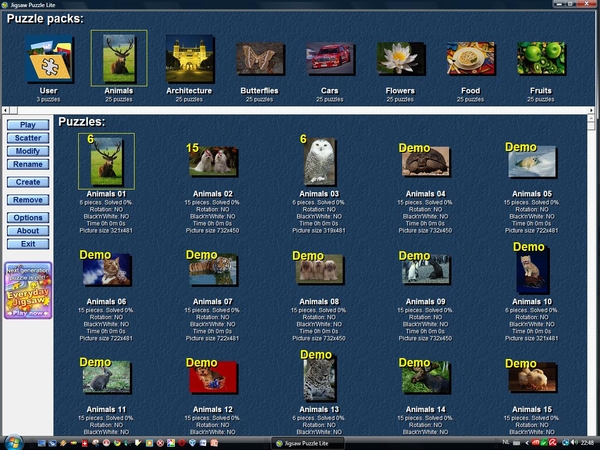
Task: Click the Modify button
Action: click(x=29, y=150)
